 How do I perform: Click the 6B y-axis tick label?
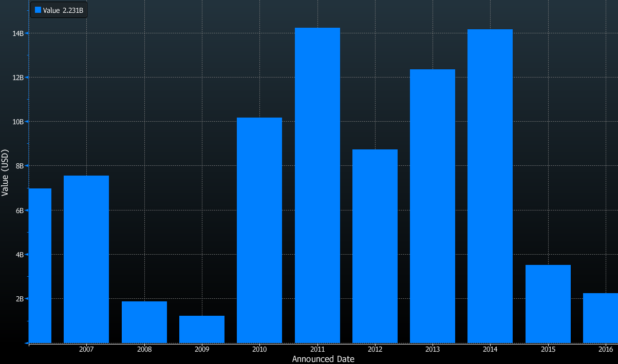point(20,210)
